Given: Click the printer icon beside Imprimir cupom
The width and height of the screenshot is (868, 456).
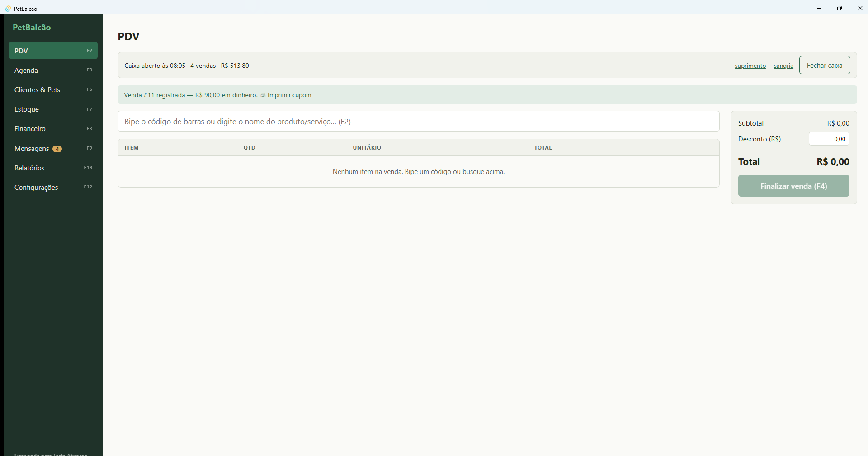Looking at the screenshot, I should 263,95.
